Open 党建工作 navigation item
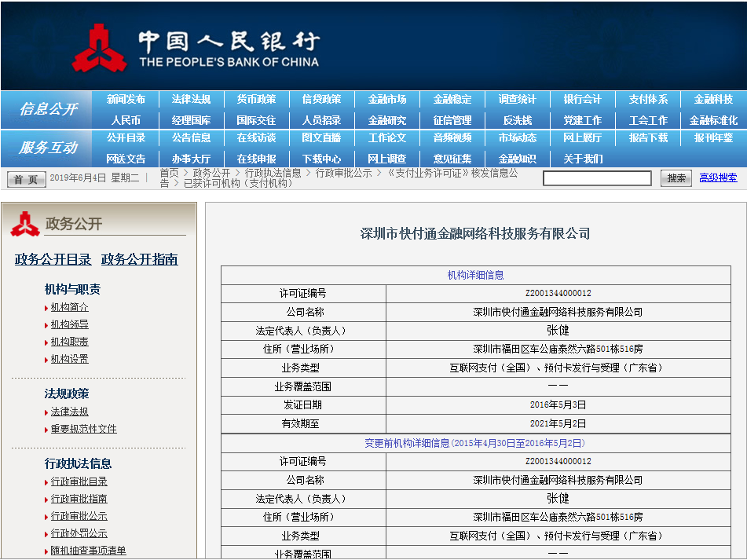Viewport: 747px width, 560px height. (x=583, y=120)
